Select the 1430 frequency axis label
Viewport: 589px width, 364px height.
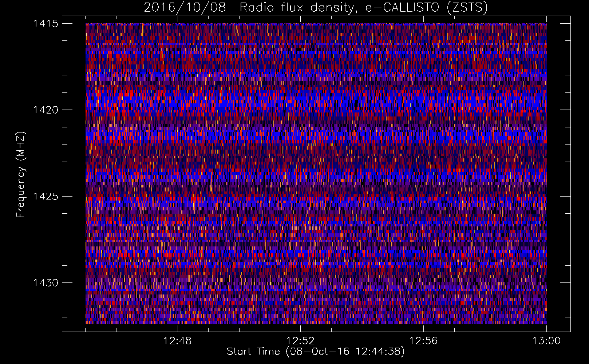click(x=46, y=283)
